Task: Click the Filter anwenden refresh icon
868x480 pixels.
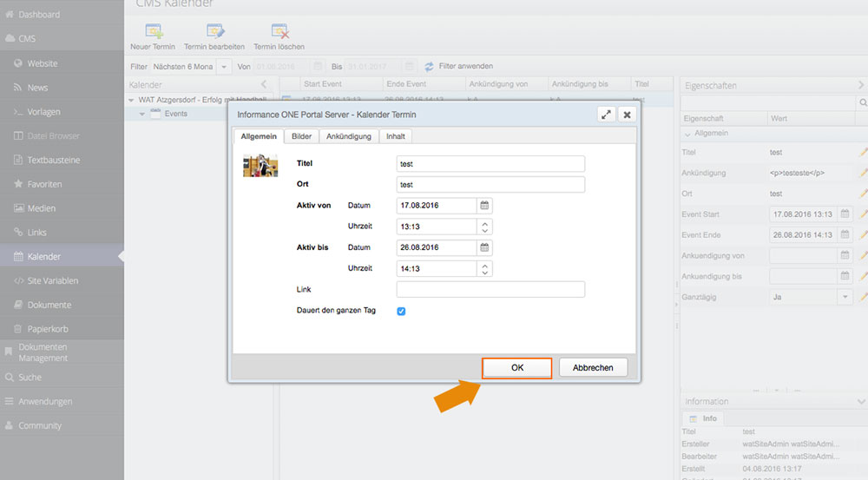Action: pyautogui.click(x=429, y=66)
